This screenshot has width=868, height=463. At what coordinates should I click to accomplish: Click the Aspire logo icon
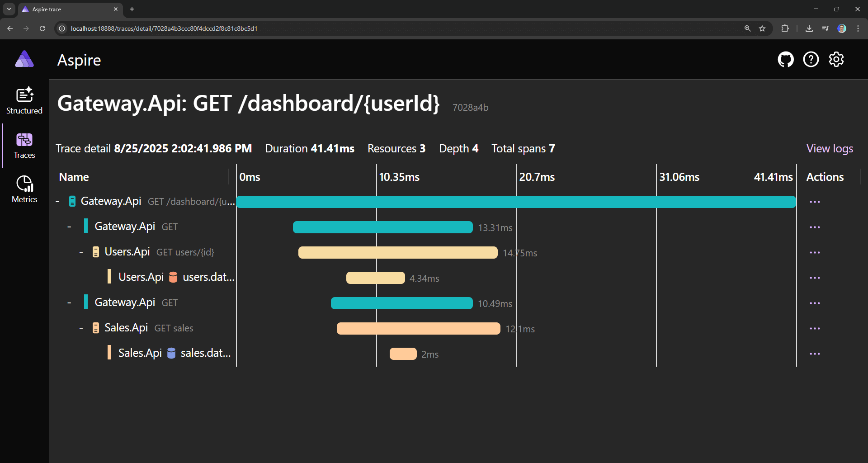(x=24, y=59)
